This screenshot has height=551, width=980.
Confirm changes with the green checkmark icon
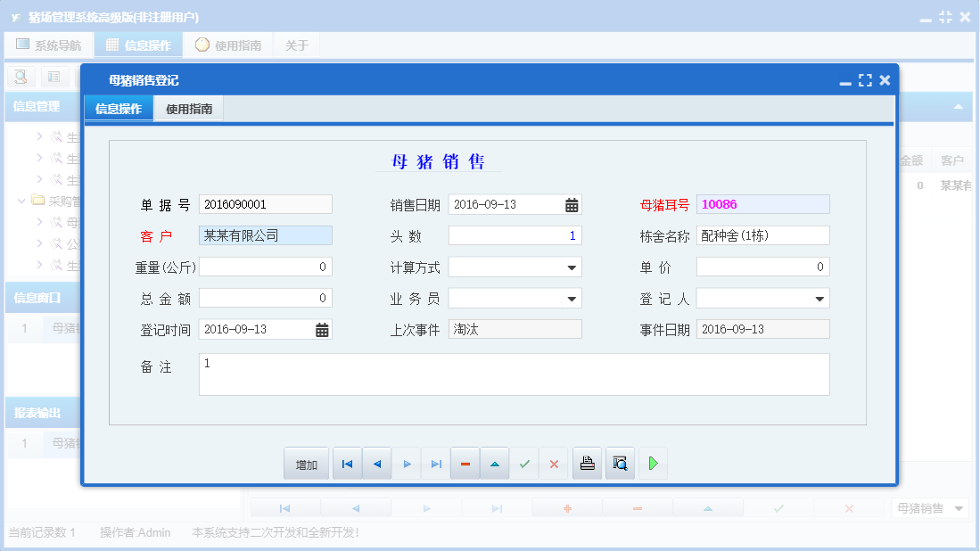point(524,463)
